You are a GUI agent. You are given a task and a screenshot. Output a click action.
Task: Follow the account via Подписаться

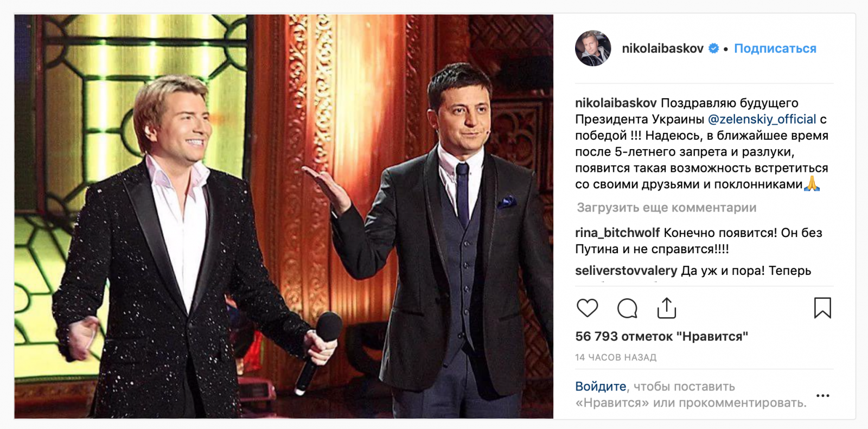click(x=775, y=48)
